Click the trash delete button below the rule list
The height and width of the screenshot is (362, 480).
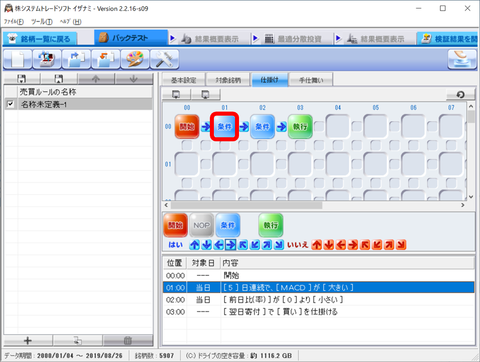coord(128,340)
